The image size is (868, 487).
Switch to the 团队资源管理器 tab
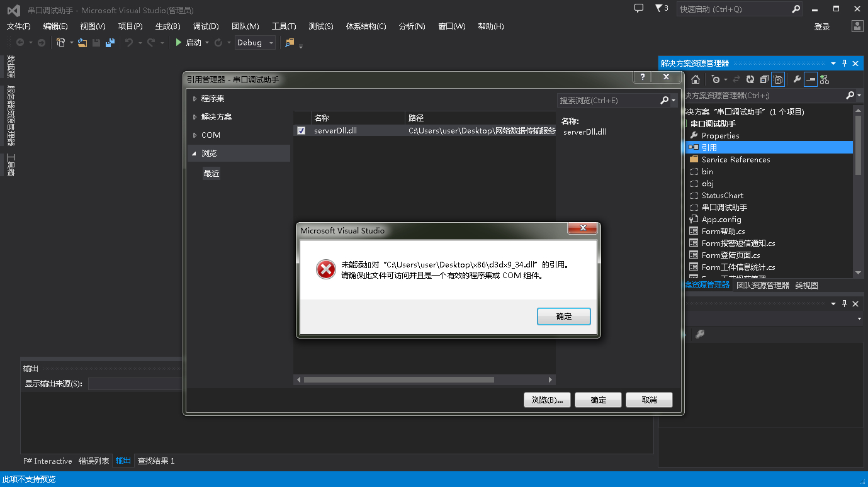pos(763,285)
